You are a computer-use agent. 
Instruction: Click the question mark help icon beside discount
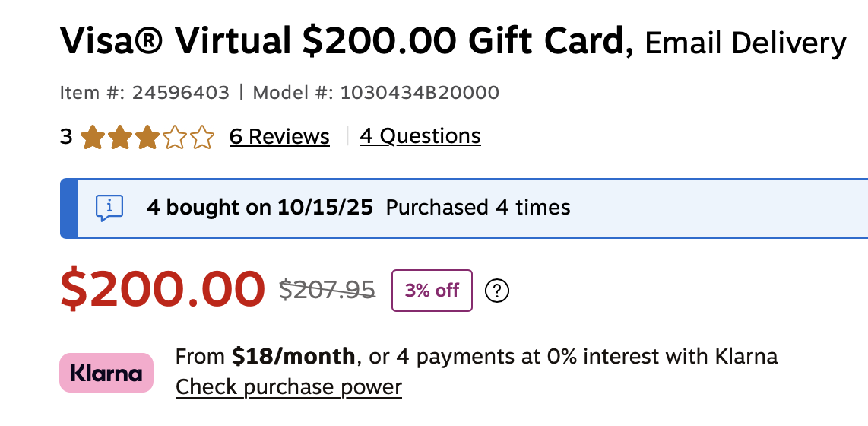[x=496, y=291]
